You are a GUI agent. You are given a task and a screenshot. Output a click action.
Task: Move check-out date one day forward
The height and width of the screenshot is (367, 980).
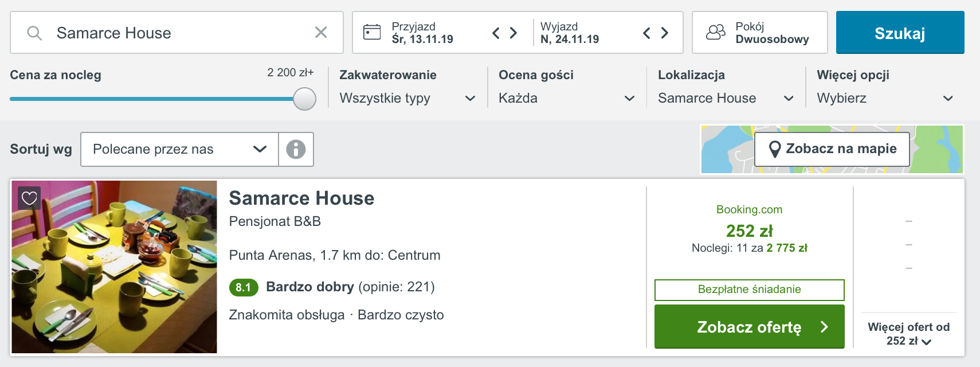click(x=664, y=33)
